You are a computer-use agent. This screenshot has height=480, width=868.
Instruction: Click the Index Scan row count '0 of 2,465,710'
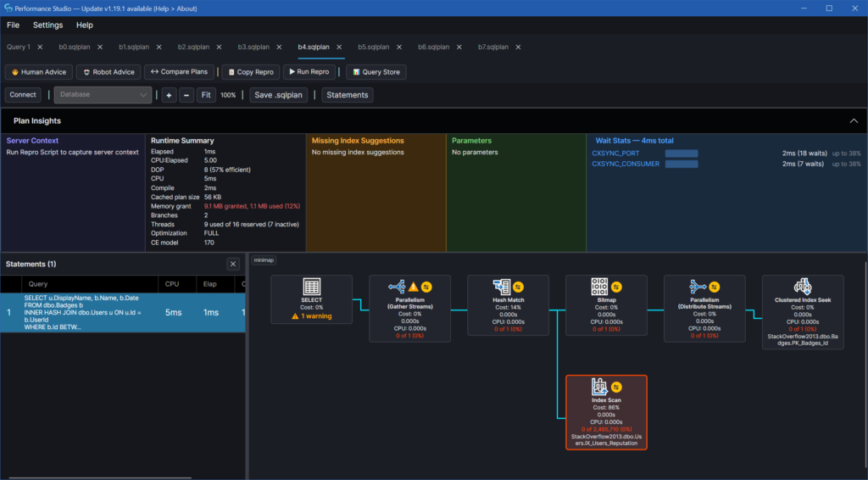[x=606, y=429]
